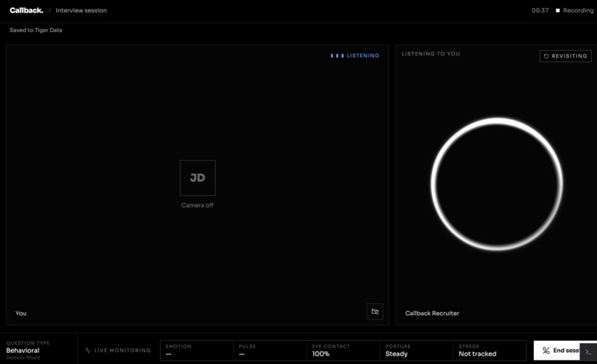
Task: Click the blue listening bars icon
Action: coord(337,55)
